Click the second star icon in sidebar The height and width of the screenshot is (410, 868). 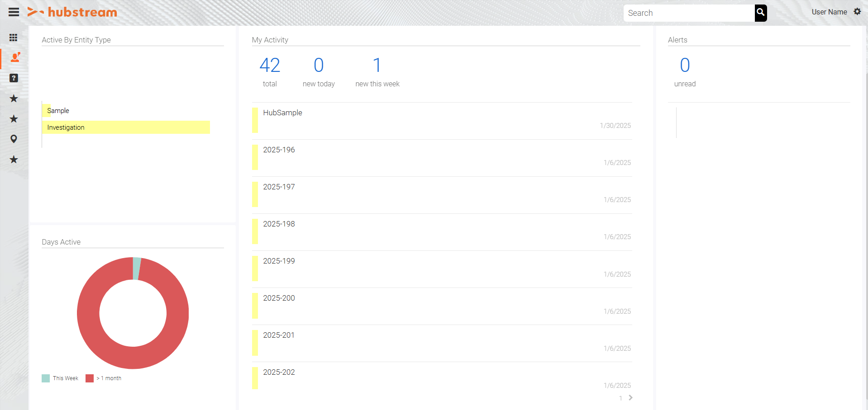(14, 118)
